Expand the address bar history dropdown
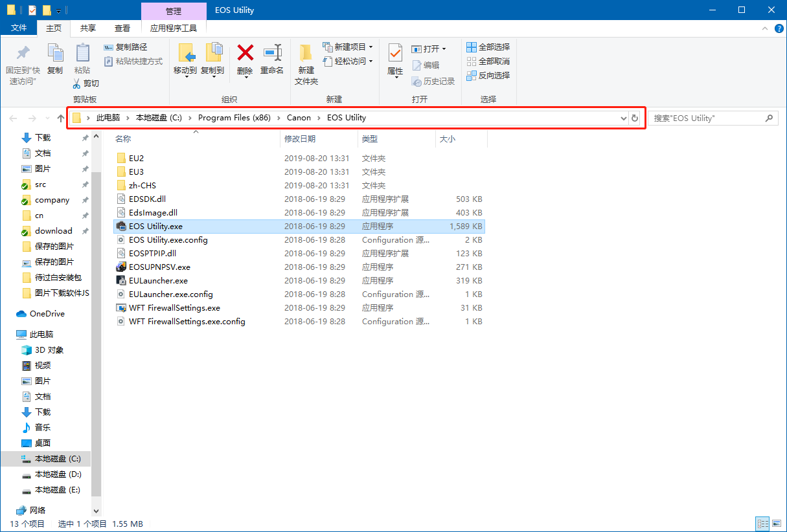This screenshot has width=787, height=532. tap(624, 118)
